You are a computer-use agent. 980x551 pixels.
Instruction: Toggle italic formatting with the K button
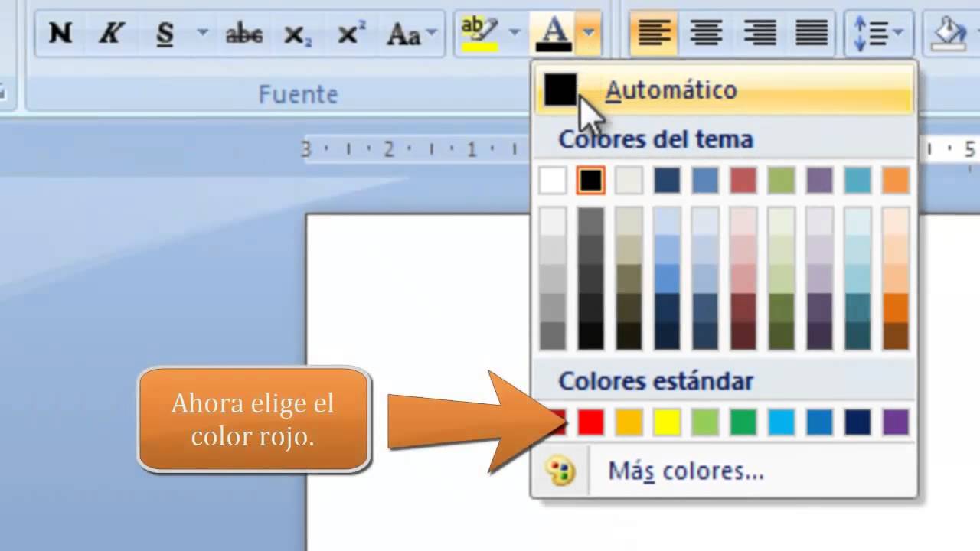tap(111, 33)
